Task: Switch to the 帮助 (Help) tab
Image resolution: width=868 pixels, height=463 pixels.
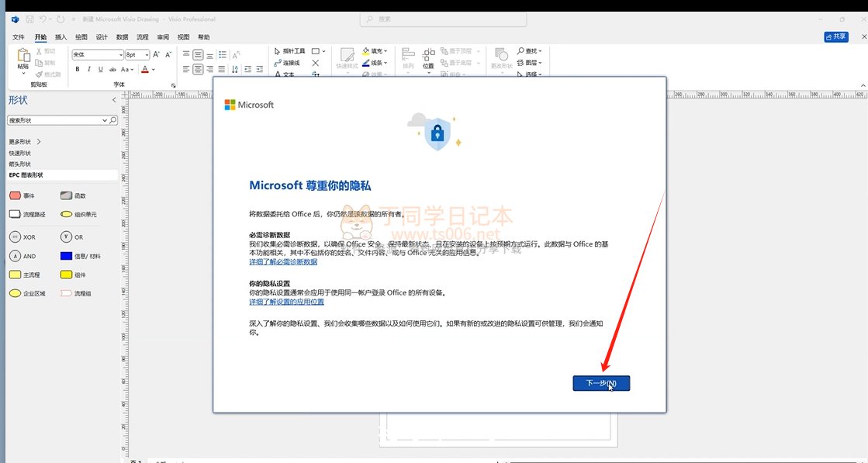Action: 204,37
